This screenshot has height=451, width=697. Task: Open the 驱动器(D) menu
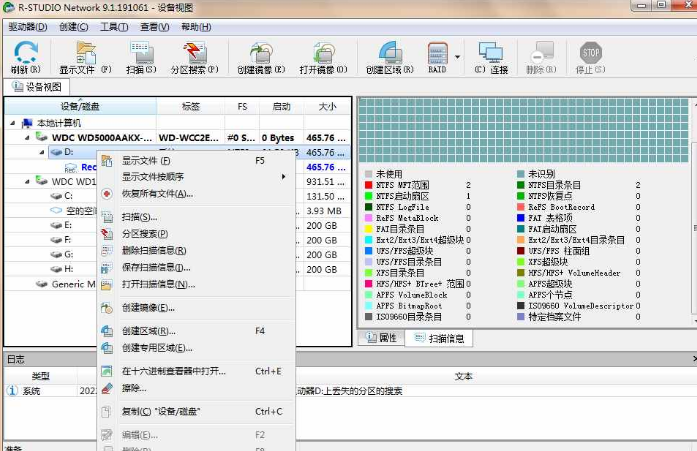click(28, 27)
